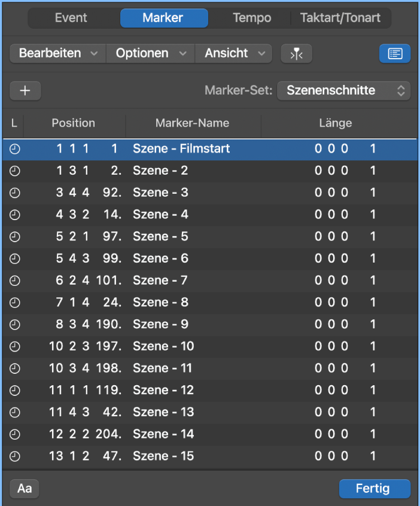Select the Taktart/Tonart tab

click(340, 18)
